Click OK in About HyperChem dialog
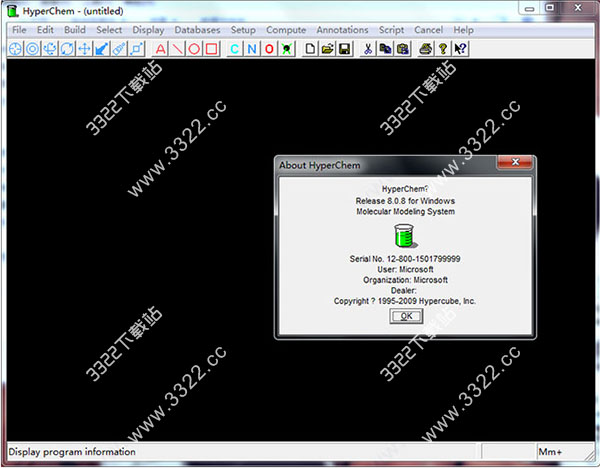 [x=406, y=316]
